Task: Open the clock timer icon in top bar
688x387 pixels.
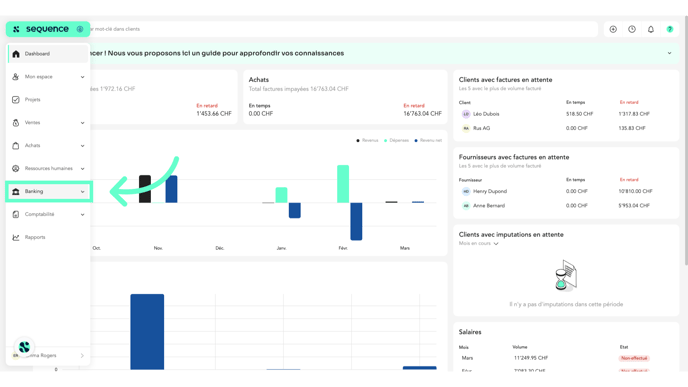Action: click(x=632, y=29)
